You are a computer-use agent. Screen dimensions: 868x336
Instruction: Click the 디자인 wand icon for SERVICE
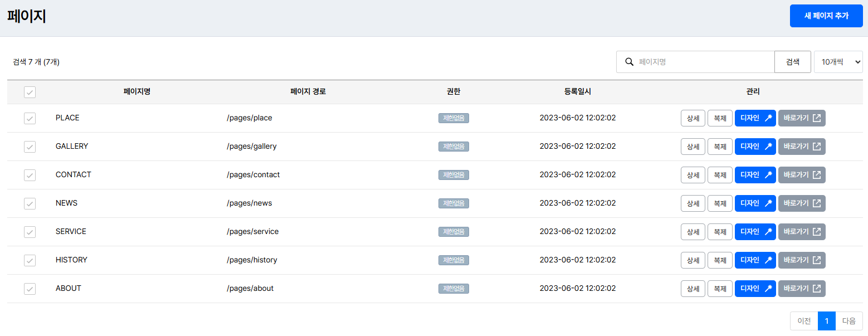coord(768,232)
